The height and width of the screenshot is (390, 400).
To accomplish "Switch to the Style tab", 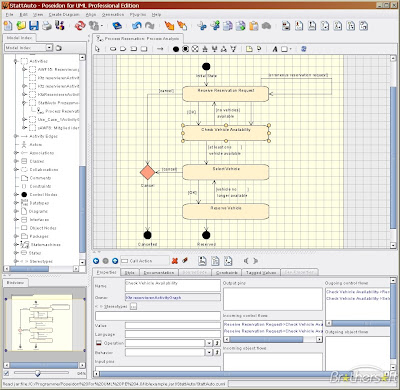I will point(129,273).
